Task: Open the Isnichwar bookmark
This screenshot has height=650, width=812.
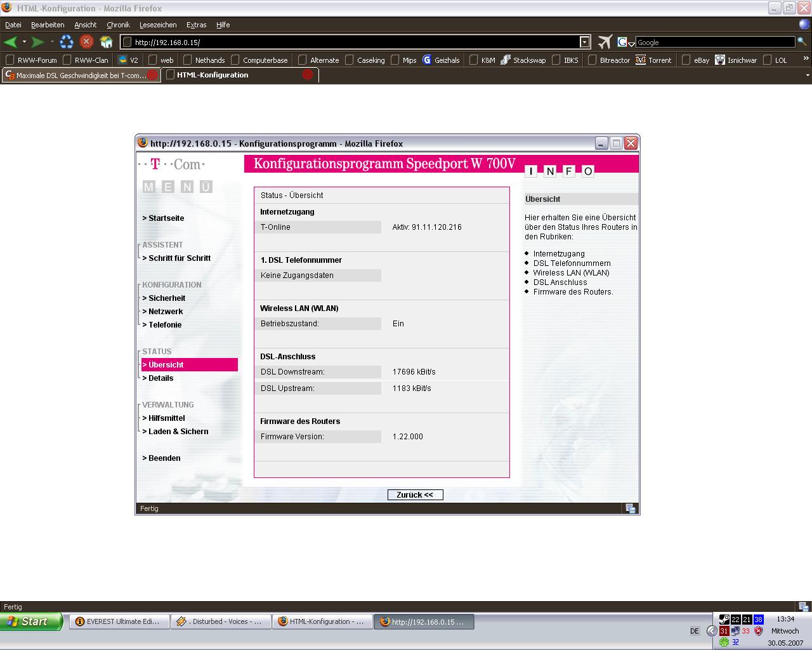Action: pos(736,60)
